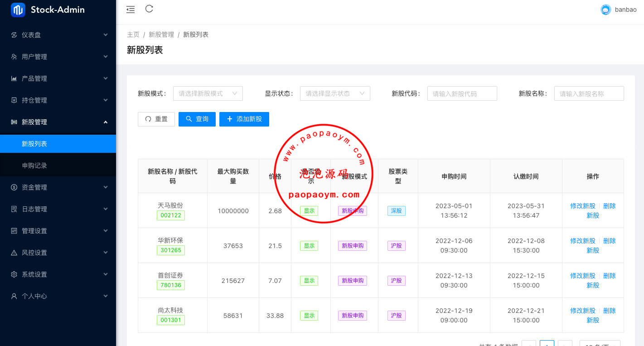The image size is (644, 346).
Task: Click 修改新股 for 天马股份
Action: 582,206
